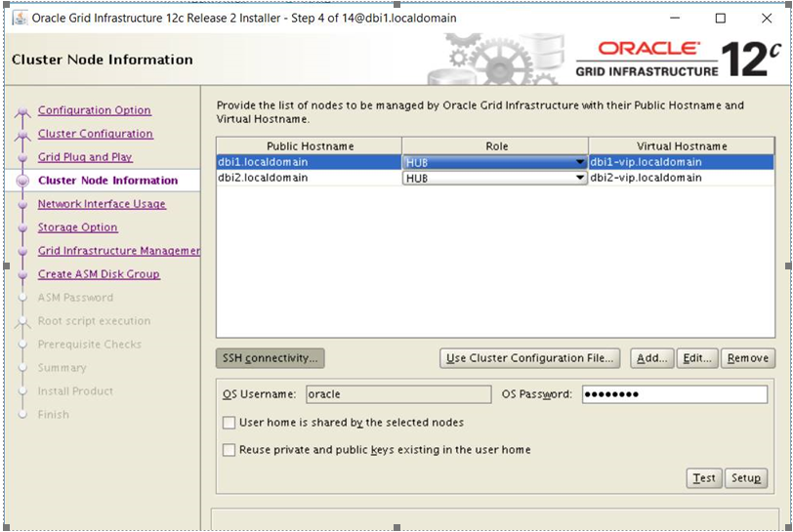Click the Role column header
This screenshot has height=532, width=793.
(x=496, y=146)
